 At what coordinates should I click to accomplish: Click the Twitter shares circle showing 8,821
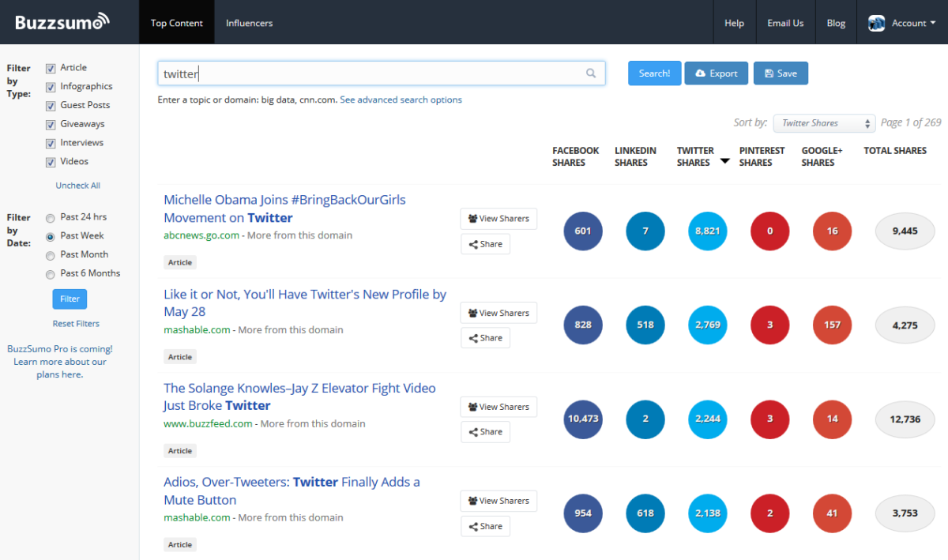click(707, 231)
